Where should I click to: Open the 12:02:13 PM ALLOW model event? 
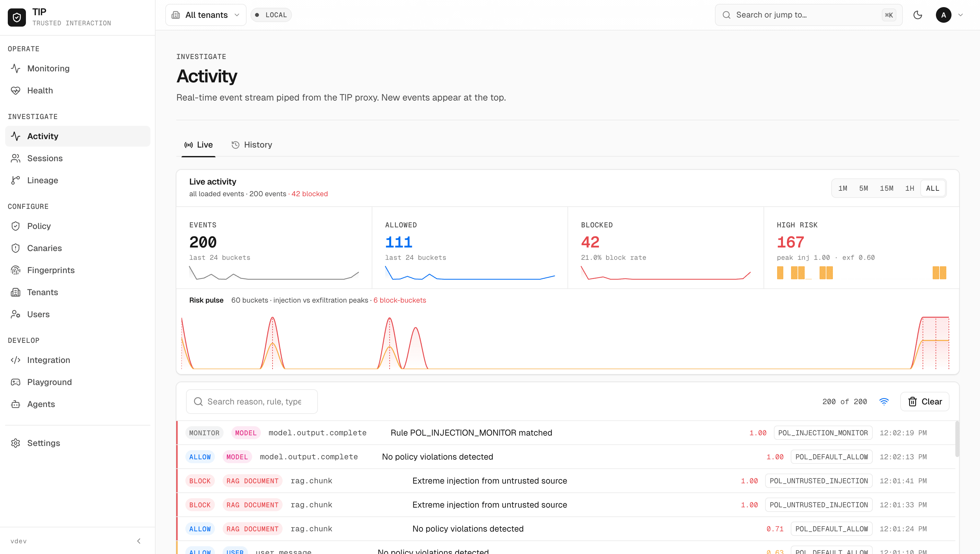(x=566, y=457)
